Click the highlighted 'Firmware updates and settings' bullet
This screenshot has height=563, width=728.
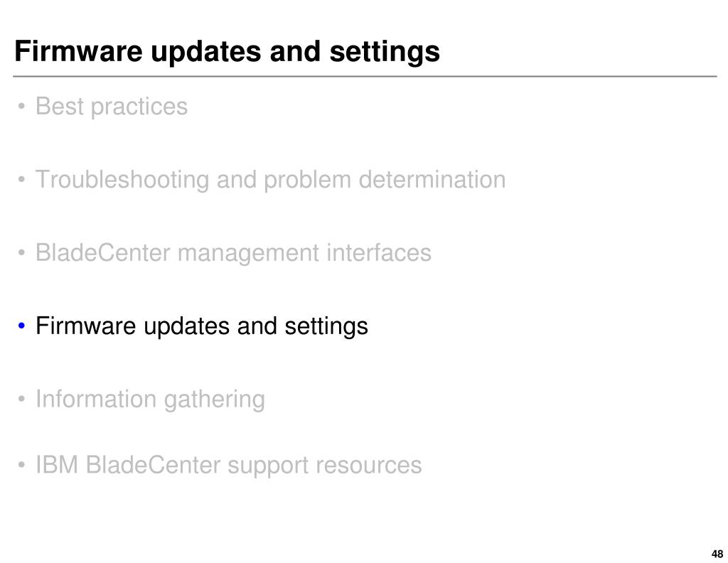(202, 326)
